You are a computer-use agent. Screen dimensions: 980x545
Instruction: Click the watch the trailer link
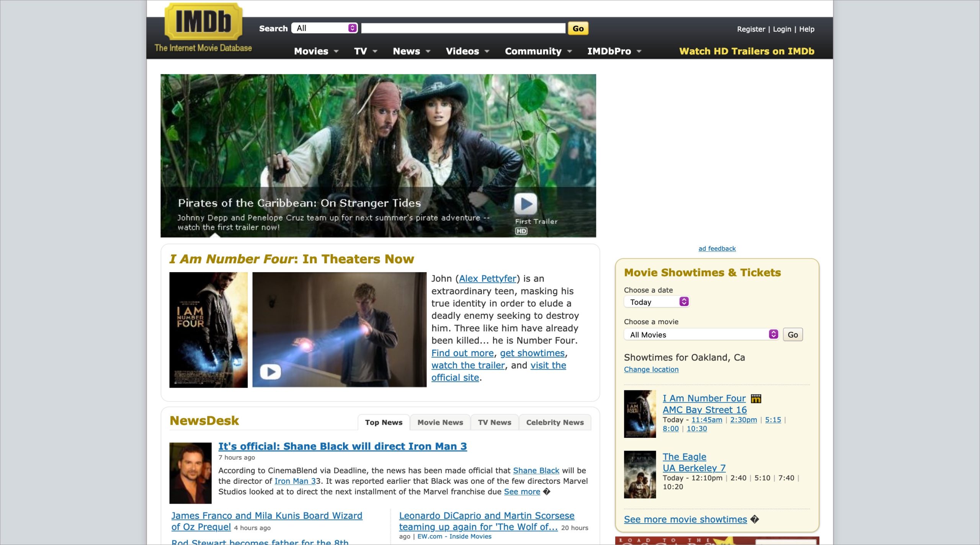pyautogui.click(x=468, y=365)
